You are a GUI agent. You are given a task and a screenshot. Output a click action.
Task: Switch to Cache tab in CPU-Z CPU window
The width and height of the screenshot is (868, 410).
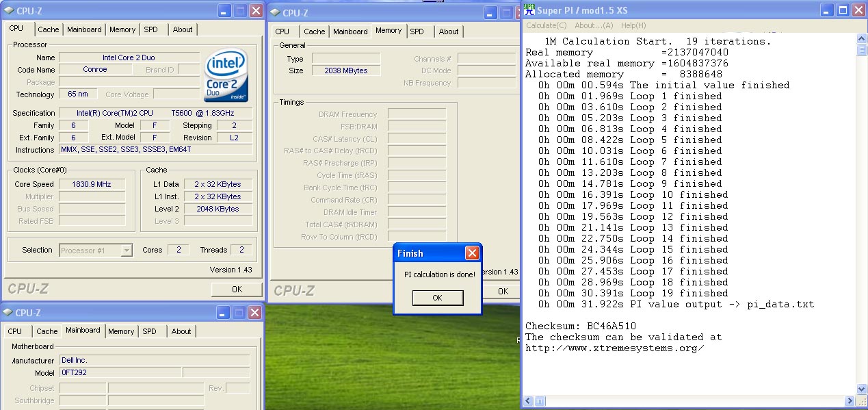49,29
